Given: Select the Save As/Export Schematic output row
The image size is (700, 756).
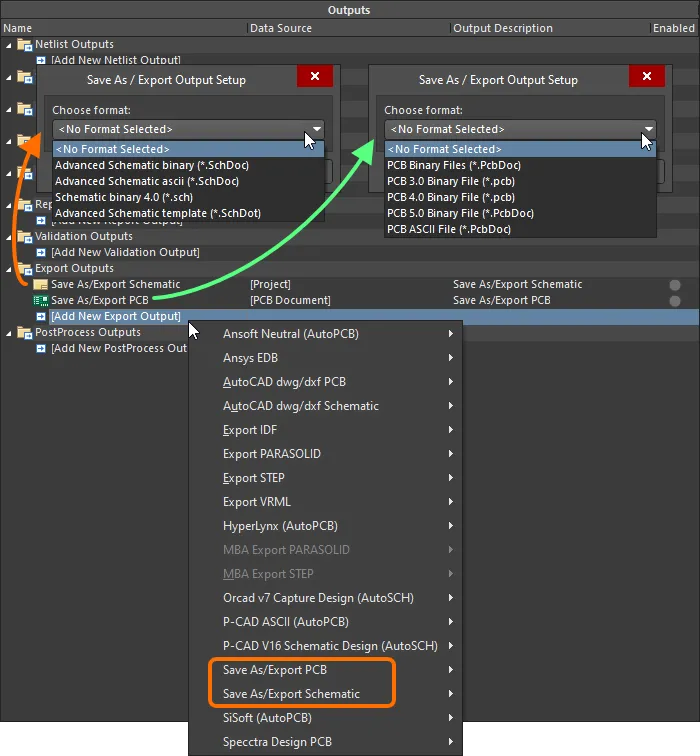Looking at the screenshot, I should (350, 284).
